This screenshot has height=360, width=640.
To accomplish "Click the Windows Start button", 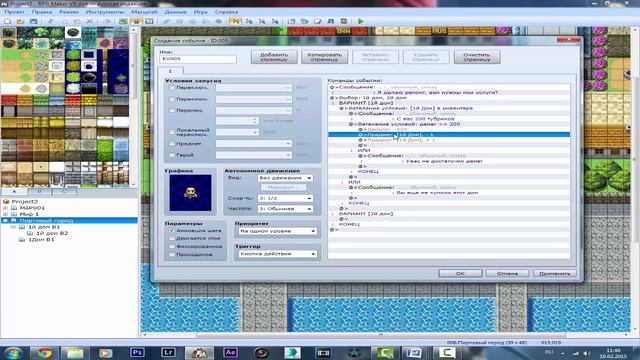I will pyautogui.click(x=13, y=353).
